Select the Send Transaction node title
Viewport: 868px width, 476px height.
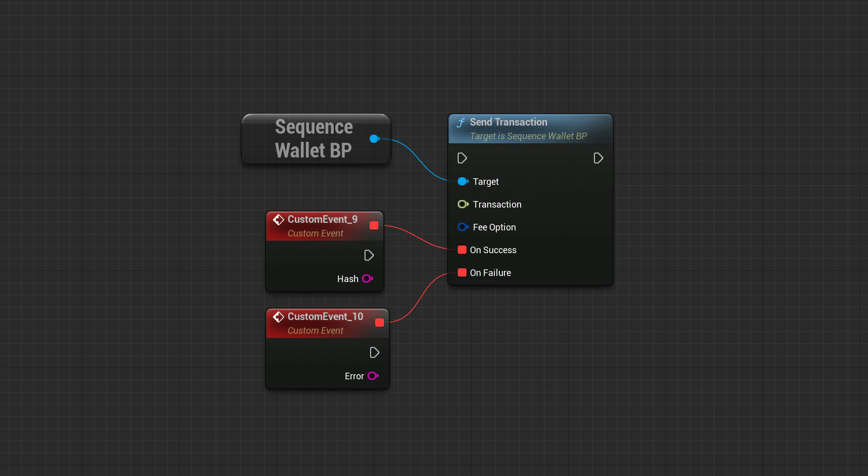(x=508, y=122)
